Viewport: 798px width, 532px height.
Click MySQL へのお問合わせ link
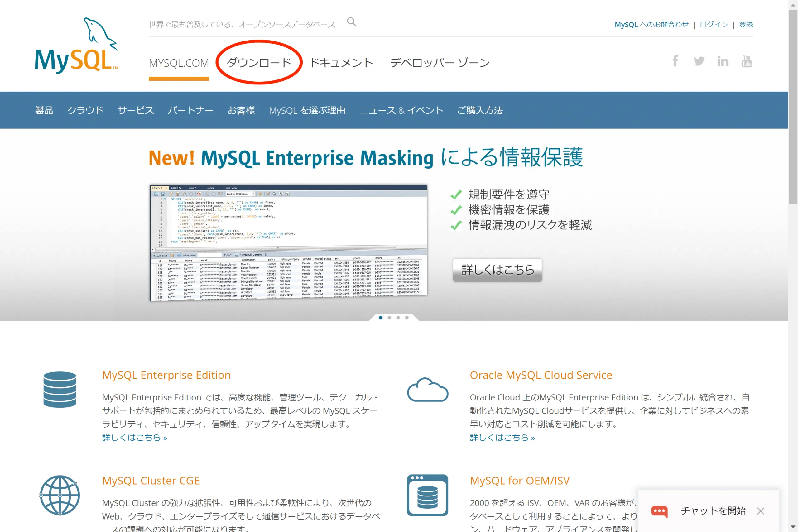click(651, 24)
